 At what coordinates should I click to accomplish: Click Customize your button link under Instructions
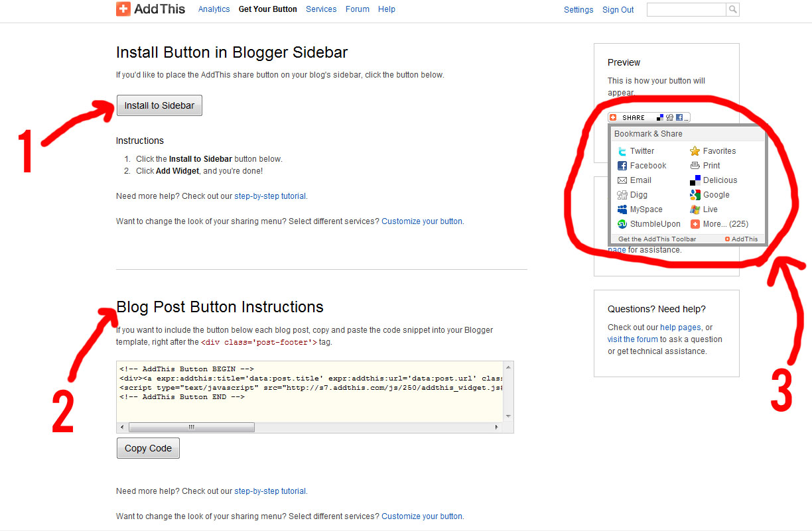(422, 221)
